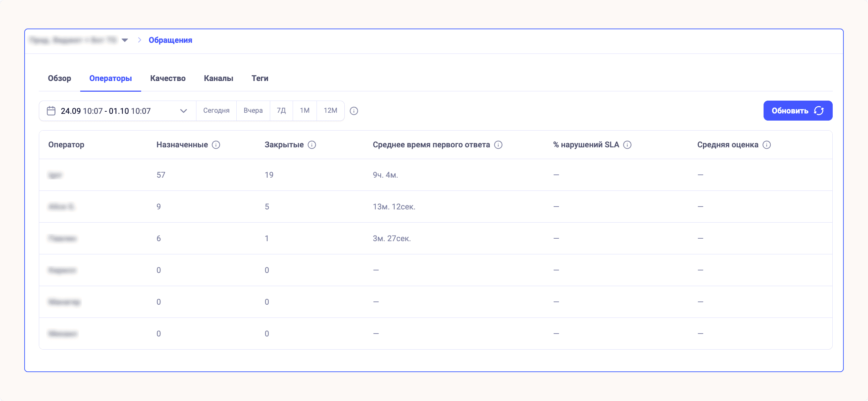The width and height of the screenshot is (868, 401).
Task: Click the Назначенные column header text
Action: pyautogui.click(x=182, y=145)
